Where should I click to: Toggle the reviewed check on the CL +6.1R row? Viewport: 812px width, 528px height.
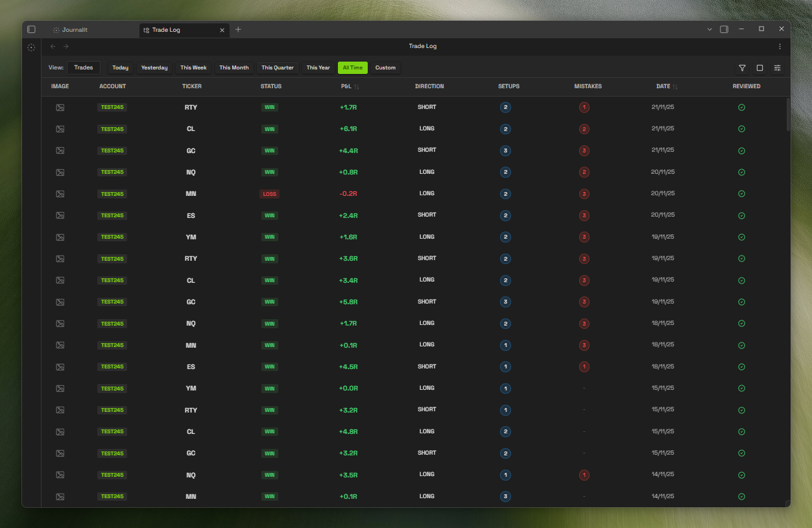coord(741,129)
